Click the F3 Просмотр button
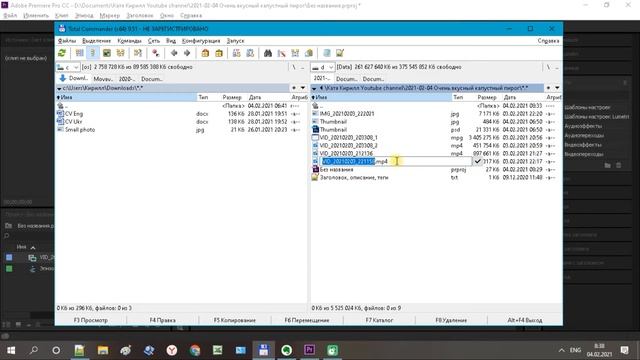Screen dimensions: 640x360 91,320
